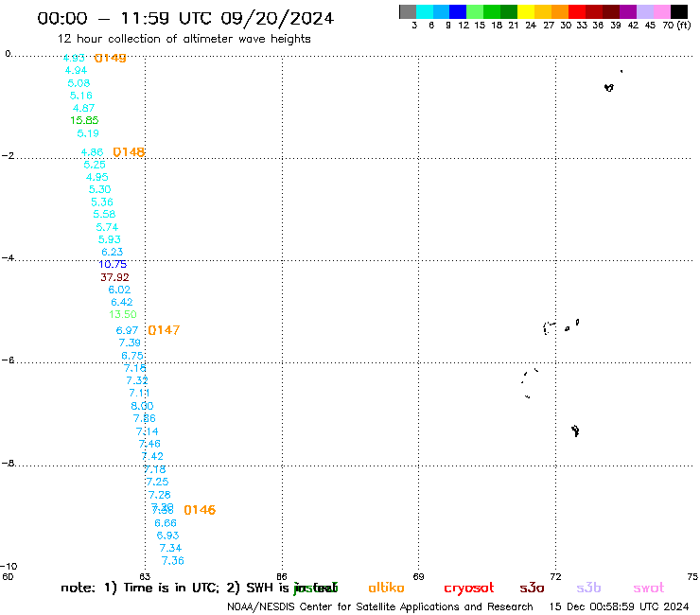Click the lavender s3b satellite label
Image resolution: width=700 pixels, height=615 pixels.
(588, 588)
